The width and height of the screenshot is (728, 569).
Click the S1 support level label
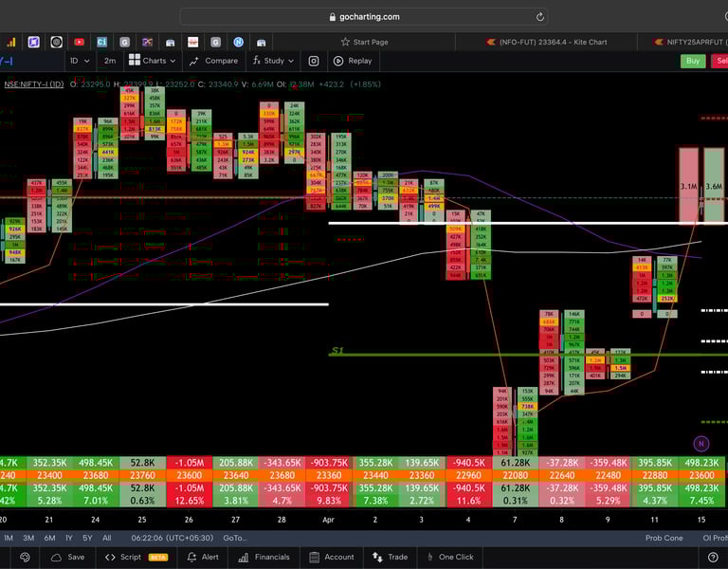click(x=337, y=351)
